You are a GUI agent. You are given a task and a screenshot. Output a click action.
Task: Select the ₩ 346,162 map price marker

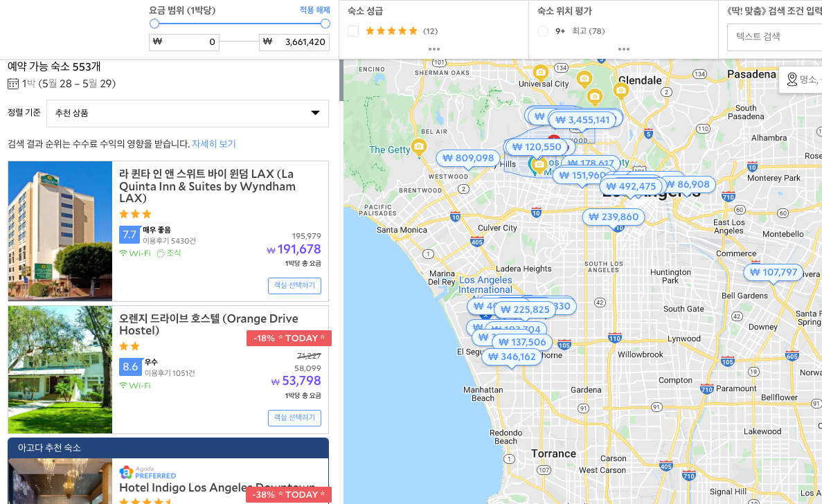(x=512, y=357)
